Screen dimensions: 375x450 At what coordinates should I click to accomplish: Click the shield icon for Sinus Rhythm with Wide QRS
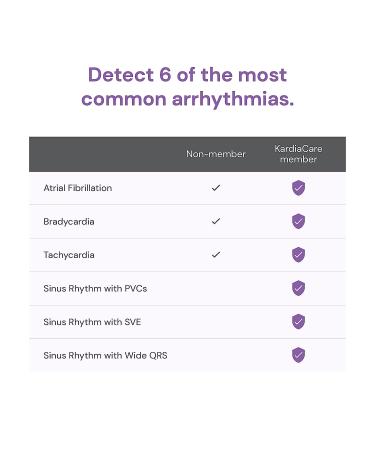coord(298,355)
